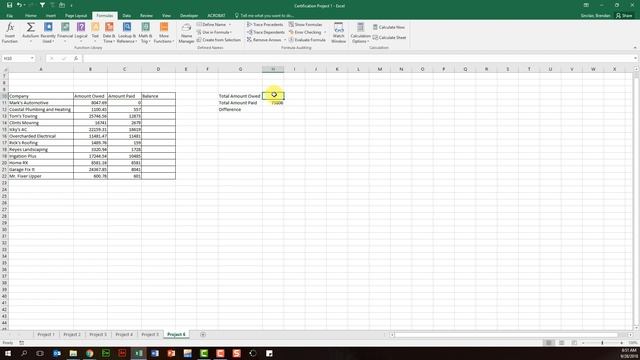Open the Project 5 sheet tab

[x=150, y=334]
